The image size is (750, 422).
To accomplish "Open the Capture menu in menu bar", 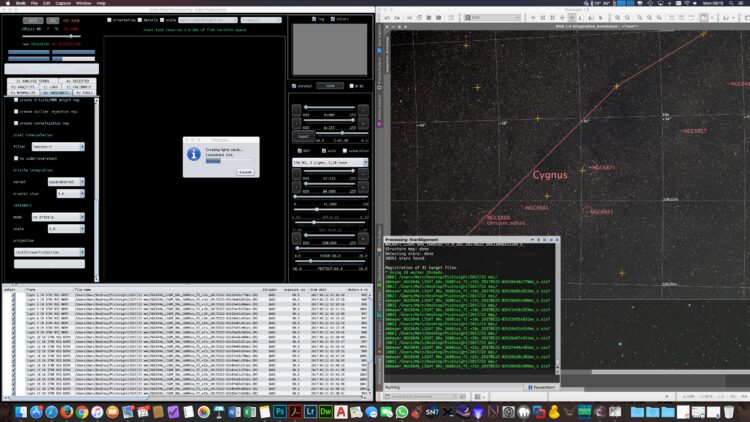I will pyautogui.click(x=63, y=3).
